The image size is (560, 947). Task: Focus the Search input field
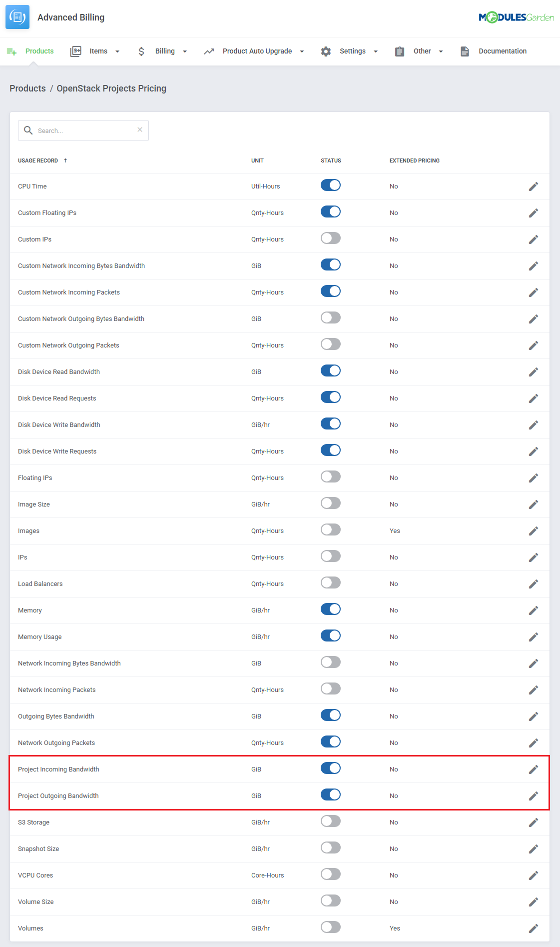(83, 130)
